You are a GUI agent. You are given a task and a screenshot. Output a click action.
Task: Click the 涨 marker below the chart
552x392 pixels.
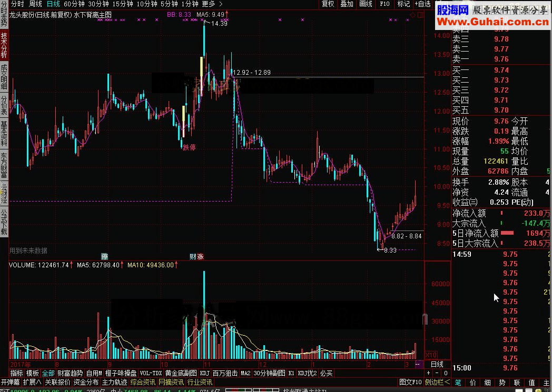point(200,256)
